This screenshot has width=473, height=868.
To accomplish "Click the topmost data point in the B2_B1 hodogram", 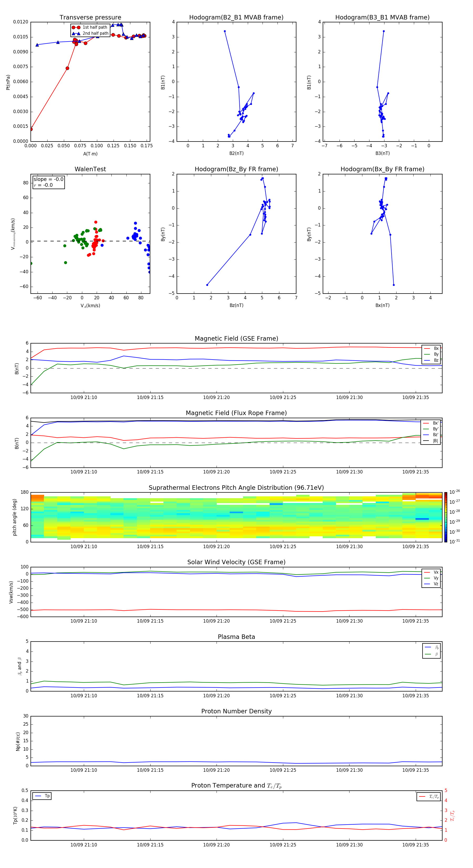I will 225,31.
